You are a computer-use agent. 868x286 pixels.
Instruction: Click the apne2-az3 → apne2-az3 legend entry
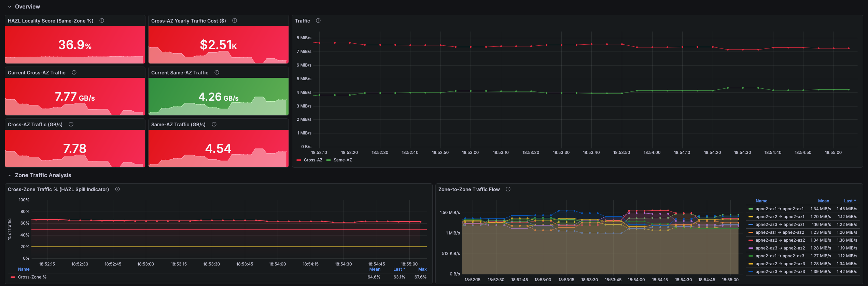click(x=780, y=272)
